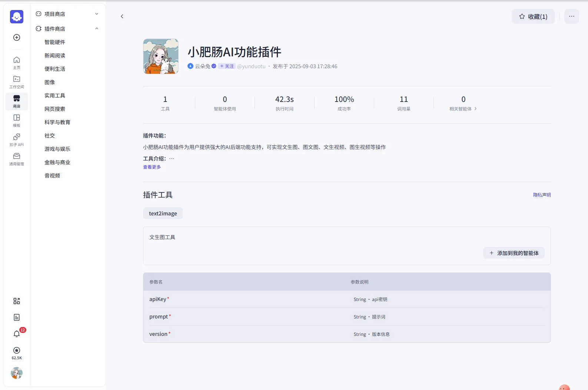The width and height of the screenshot is (588, 390).
Task: Open the 扣子 API icon
Action: click(17, 140)
